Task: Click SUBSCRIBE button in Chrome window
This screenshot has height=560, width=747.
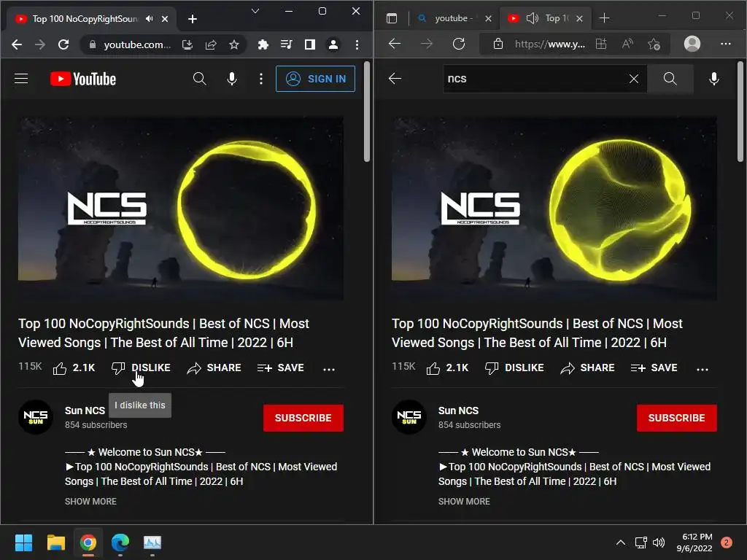Action: pos(303,418)
